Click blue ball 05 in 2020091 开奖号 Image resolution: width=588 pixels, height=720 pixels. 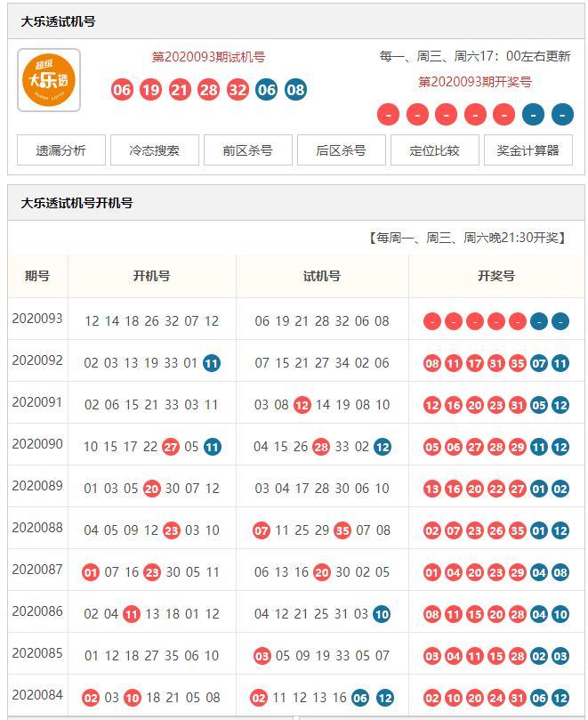point(539,406)
